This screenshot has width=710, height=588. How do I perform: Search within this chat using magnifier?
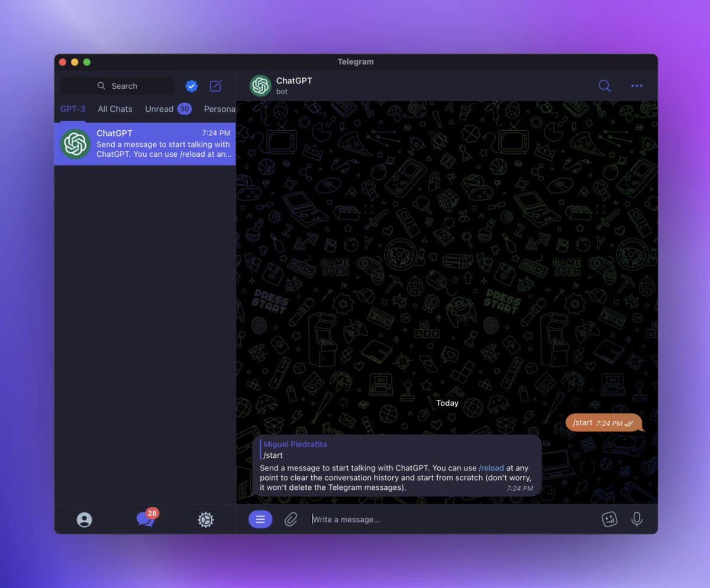click(x=604, y=86)
